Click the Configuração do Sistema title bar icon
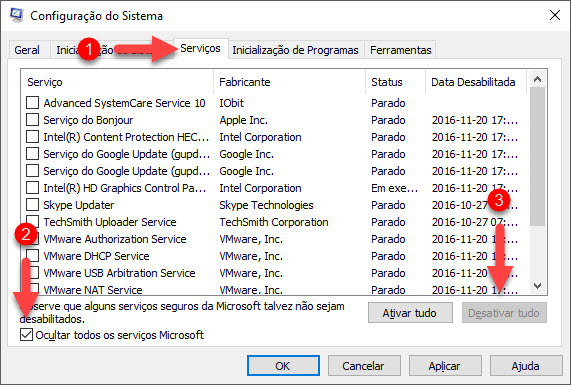Viewport: 571px width, 385px height. pyautogui.click(x=16, y=15)
